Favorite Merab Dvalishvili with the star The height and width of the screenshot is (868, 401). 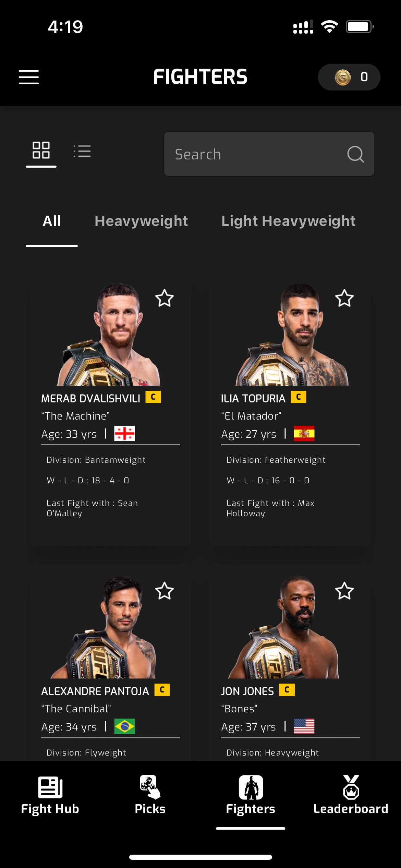pos(165,298)
